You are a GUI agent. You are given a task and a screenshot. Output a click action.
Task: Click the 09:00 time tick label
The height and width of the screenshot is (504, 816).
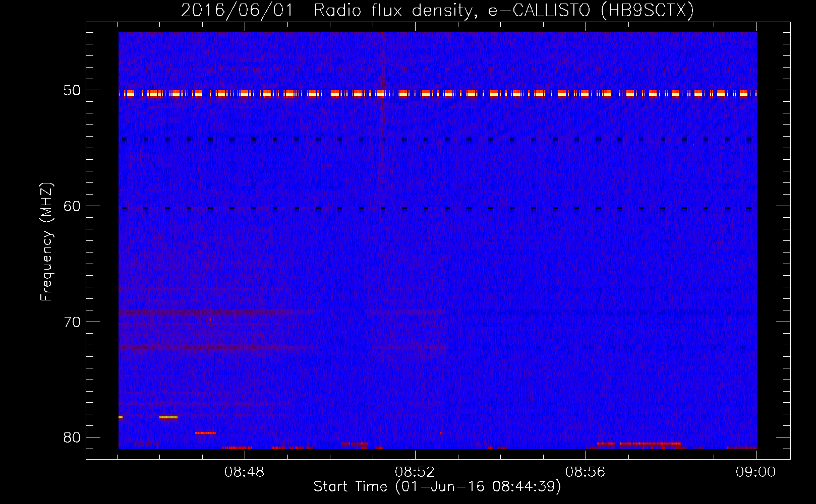click(x=755, y=472)
